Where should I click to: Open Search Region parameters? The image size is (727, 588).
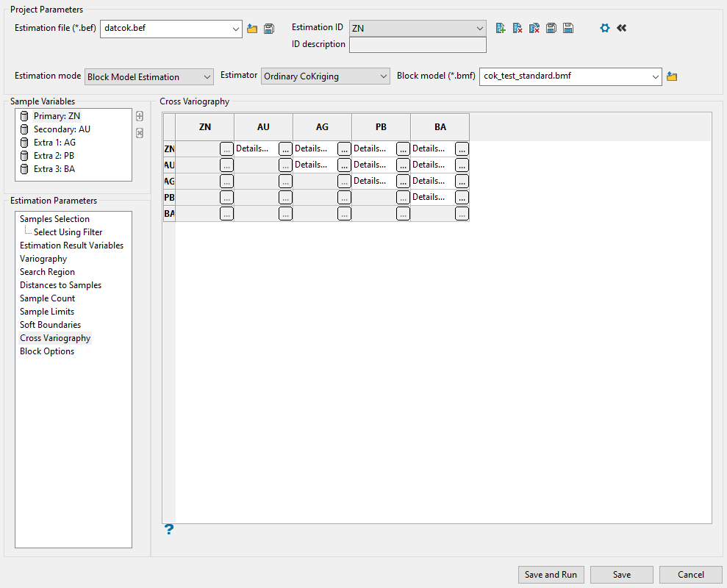pyautogui.click(x=47, y=272)
